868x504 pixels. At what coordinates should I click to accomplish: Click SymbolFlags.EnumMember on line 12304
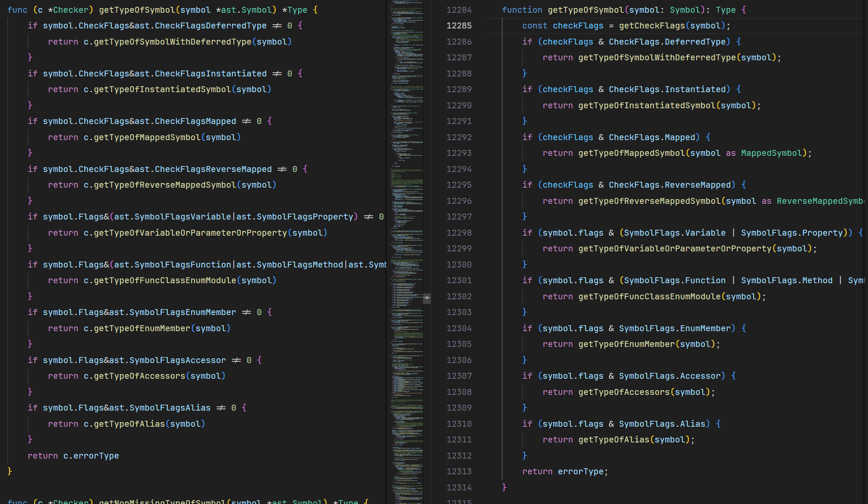[x=675, y=328]
